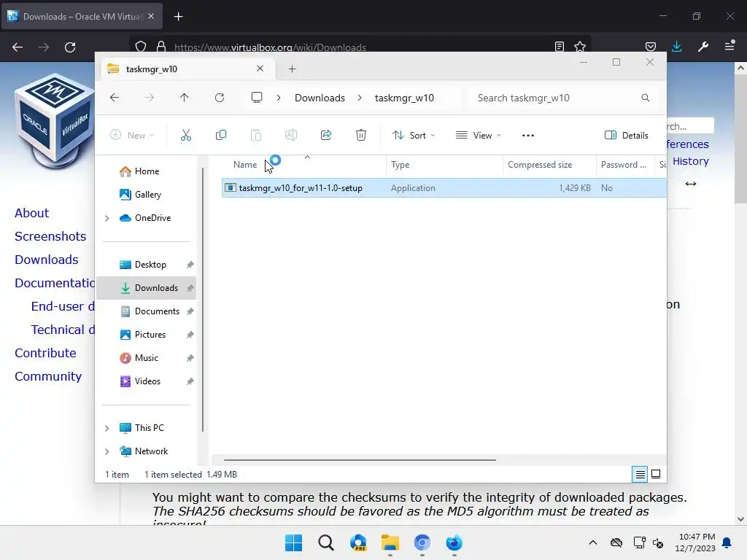Expand the OneDrive tree node
Image resolution: width=747 pixels, height=560 pixels.
(107, 218)
